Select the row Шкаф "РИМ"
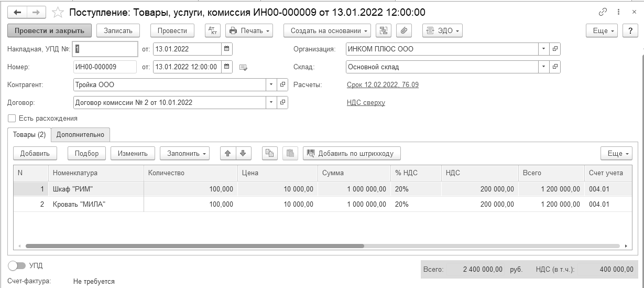The image size is (644, 288). point(322,189)
